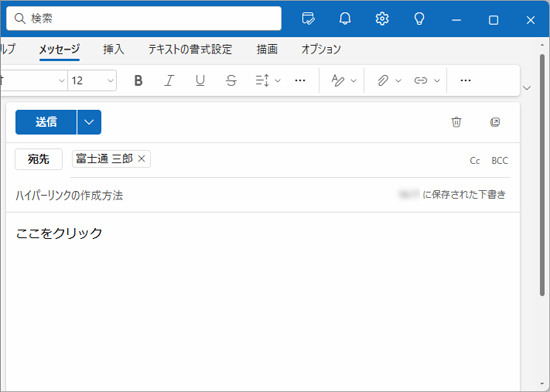Show the BCC field
550x392 pixels.
click(499, 161)
